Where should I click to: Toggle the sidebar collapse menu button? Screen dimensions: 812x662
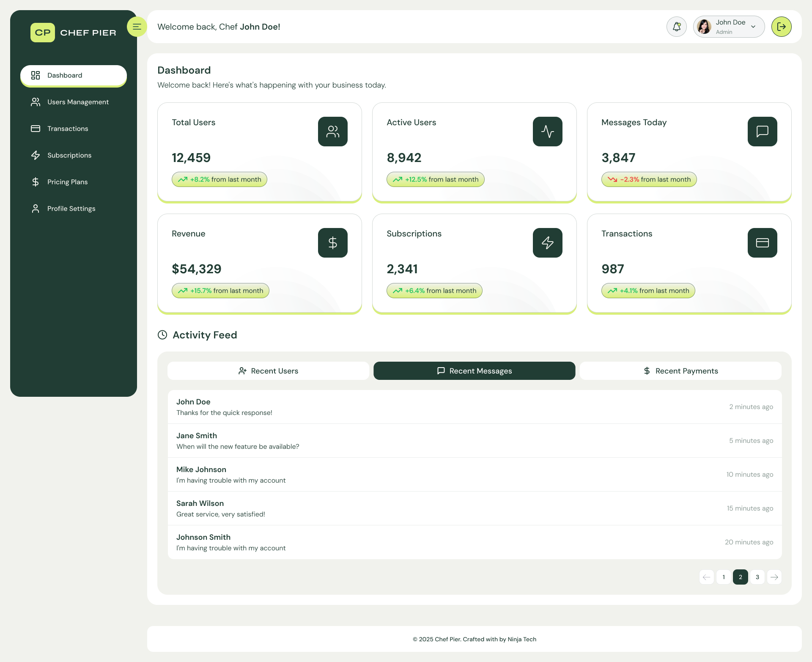click(x=137, y=27)
